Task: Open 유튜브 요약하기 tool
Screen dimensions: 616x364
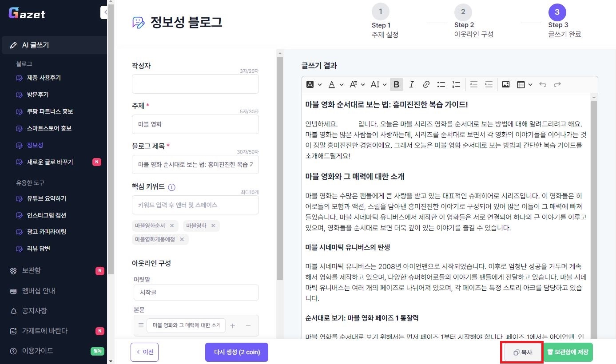Action: [x=46, y=198]
